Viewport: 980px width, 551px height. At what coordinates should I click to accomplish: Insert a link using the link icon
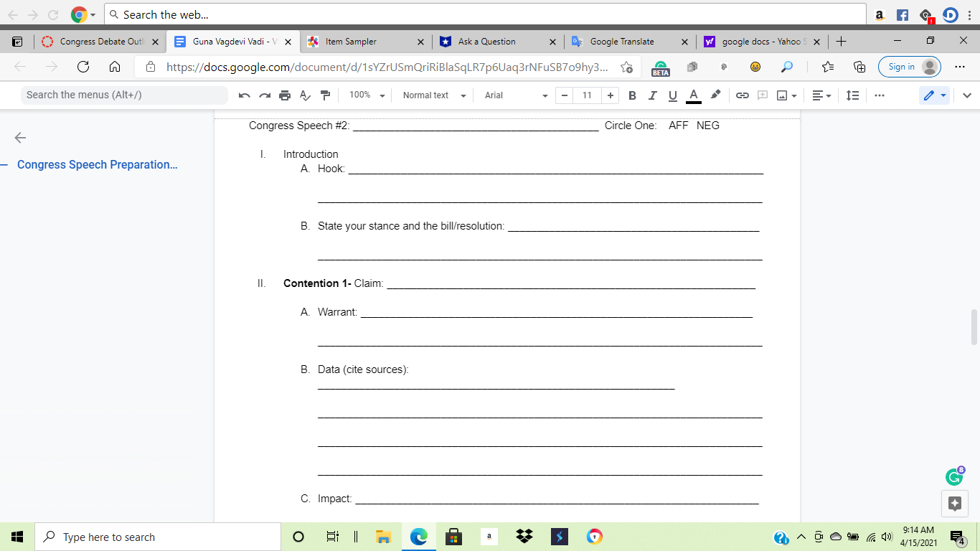743,95
